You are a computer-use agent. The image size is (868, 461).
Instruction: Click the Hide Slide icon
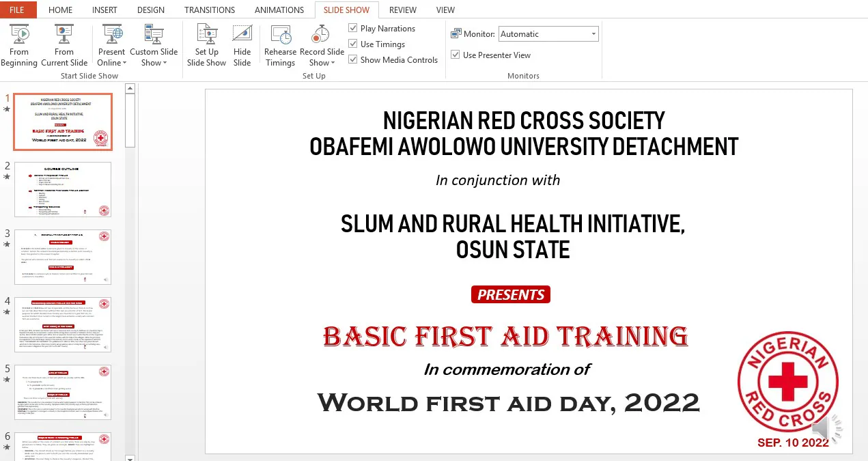tap(242, 34)
